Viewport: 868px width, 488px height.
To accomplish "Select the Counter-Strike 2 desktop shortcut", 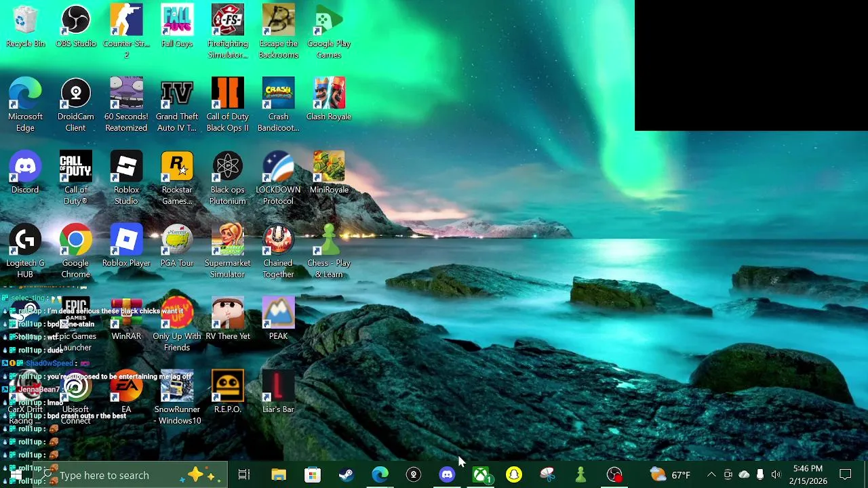I will 126,32.
